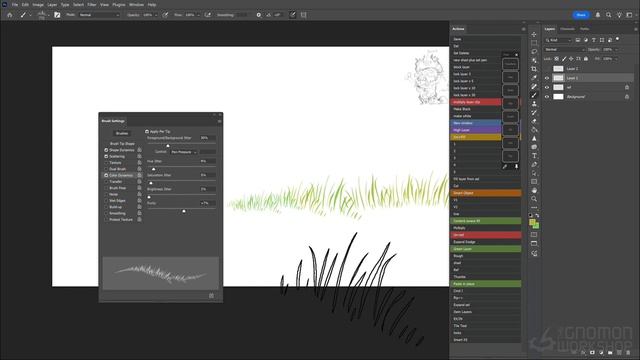This screenshot has height=360, width=640.
Task: Hide the Background layer eye icon
Action: point(547,97)
